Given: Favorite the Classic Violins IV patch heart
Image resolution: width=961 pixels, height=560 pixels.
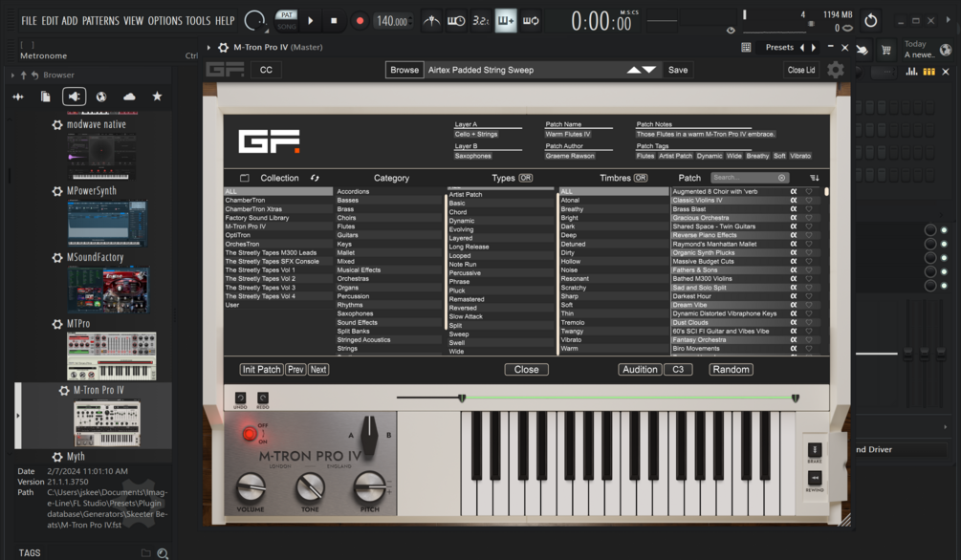Looking at the screenshot, I should point(809,201).
